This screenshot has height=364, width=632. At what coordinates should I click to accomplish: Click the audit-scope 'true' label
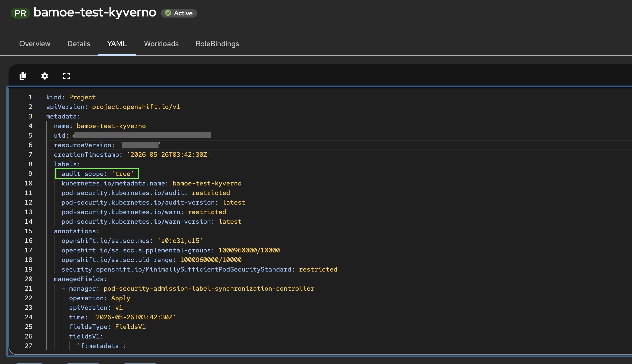(x=97, y=174)
